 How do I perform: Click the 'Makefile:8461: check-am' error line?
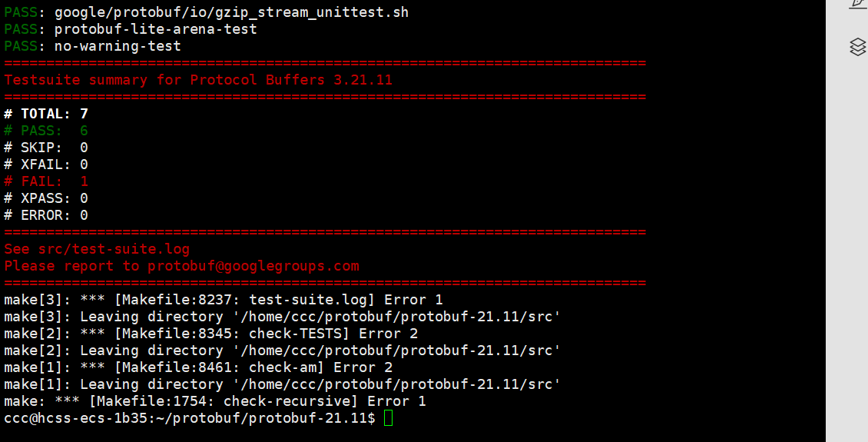pyautogui.click(x=198, y=367)
